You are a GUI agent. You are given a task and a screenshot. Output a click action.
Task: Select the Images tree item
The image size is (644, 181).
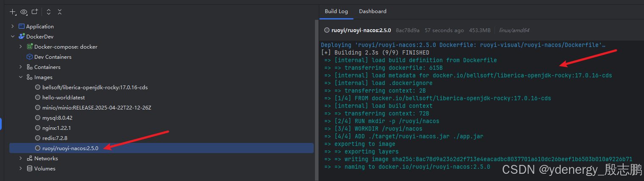click(43, 77)
